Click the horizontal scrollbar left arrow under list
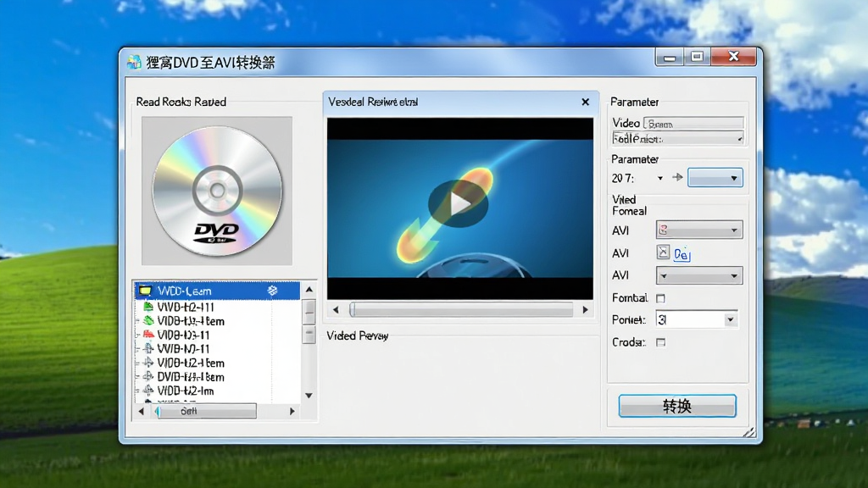 (x=141, y=411)
